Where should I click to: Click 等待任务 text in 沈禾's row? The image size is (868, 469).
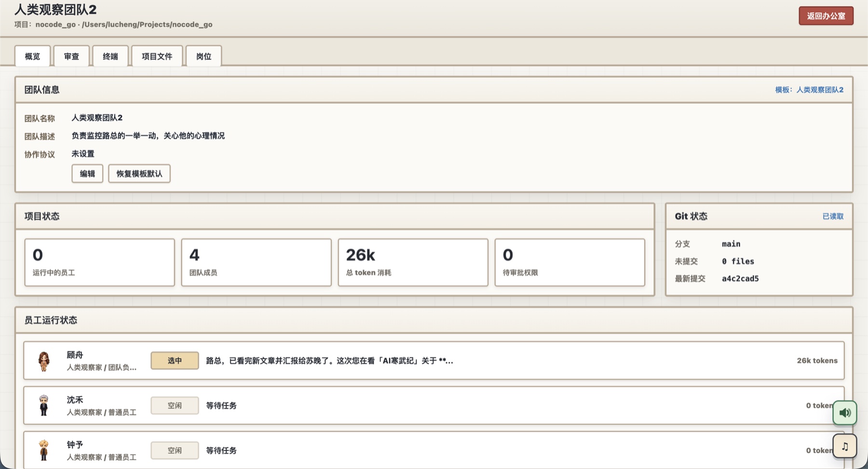[221, 406]
